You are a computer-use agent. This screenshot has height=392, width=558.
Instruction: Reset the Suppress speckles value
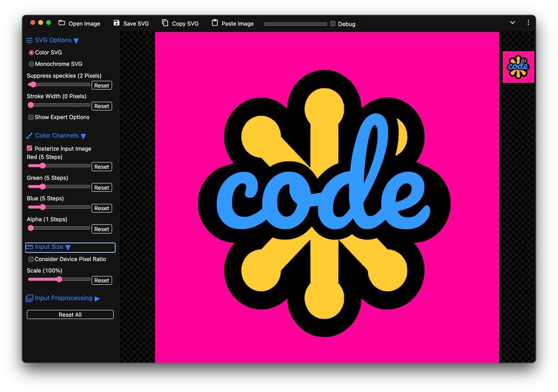102,85
